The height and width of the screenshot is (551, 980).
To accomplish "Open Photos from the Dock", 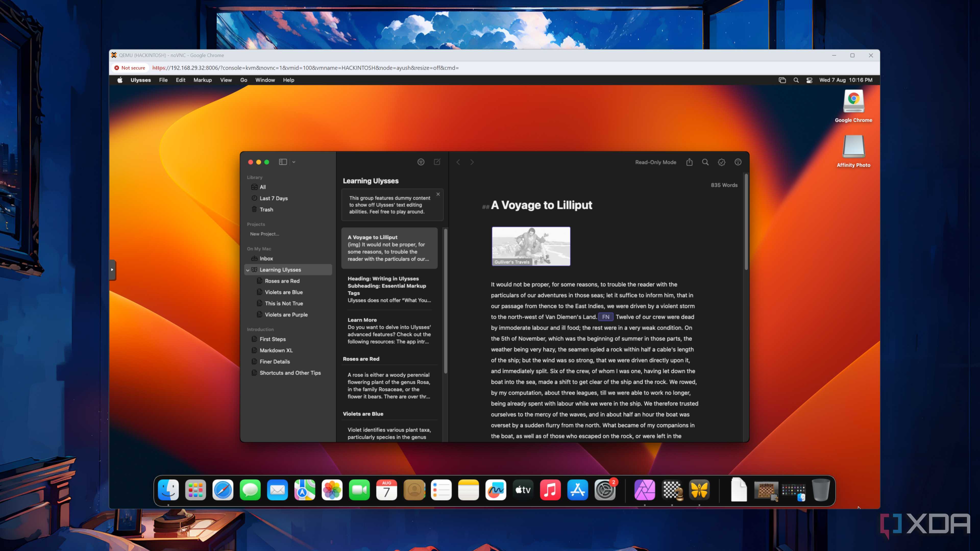I will tap(332, 490).
